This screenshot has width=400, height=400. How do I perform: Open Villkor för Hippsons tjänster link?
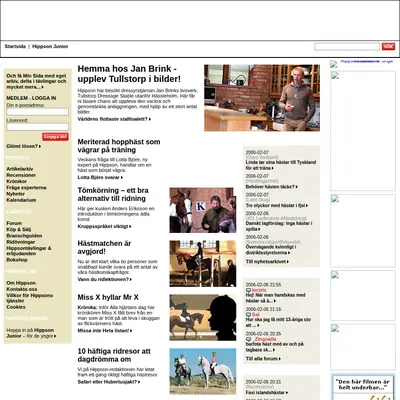pyautogui.click(x=29, y=298)
